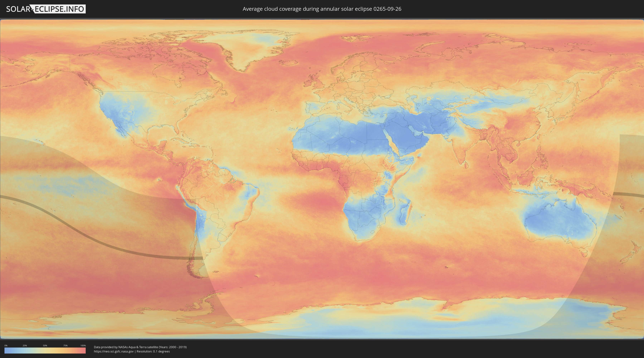
Task: Click the 100% legend label
Action: click(83, 345)
